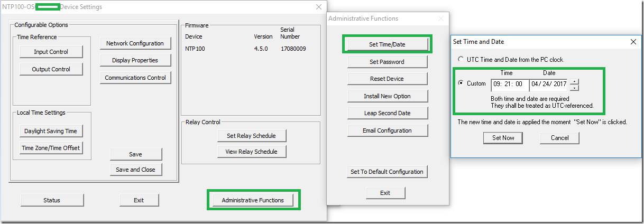Open Leap Second Date

coord(387,113)
